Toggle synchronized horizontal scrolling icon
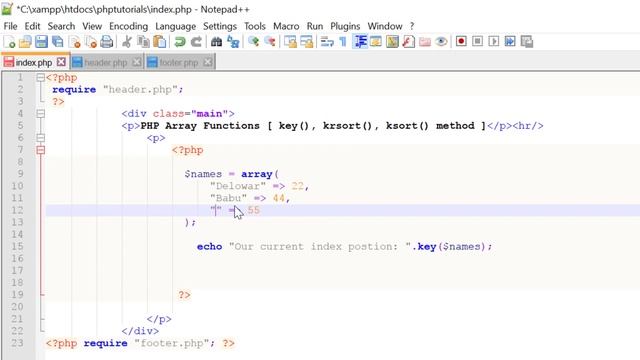 pyautogui.click(x=307, y=42)
